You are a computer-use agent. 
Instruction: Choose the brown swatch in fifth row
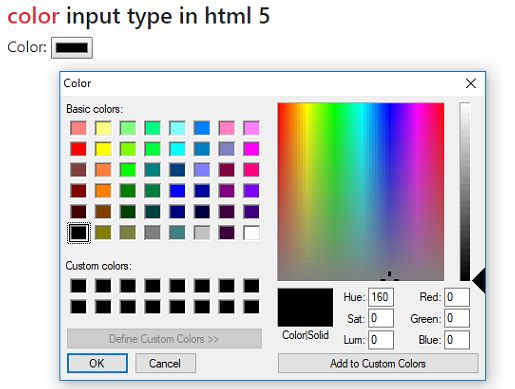[x=103, y=212]
